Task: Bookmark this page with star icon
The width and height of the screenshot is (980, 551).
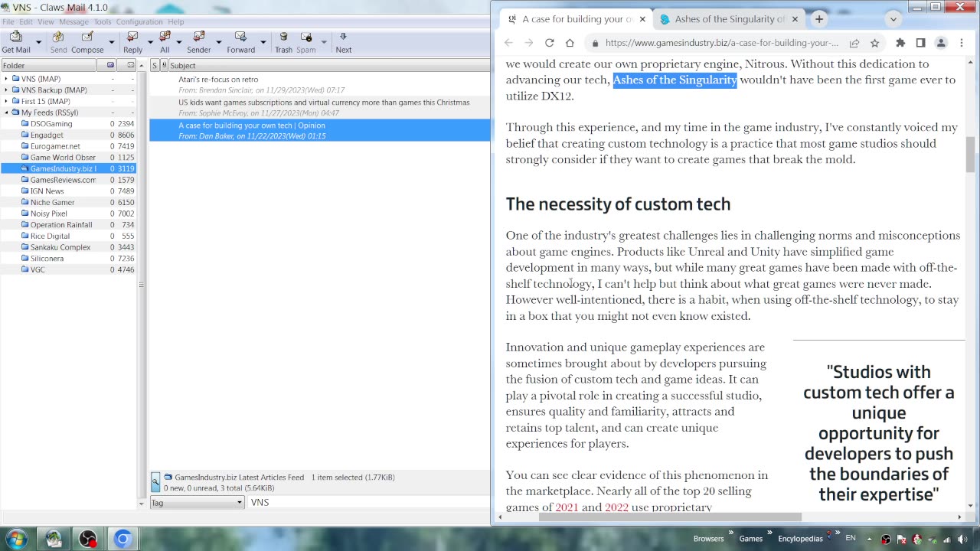Action: [874, 43]
